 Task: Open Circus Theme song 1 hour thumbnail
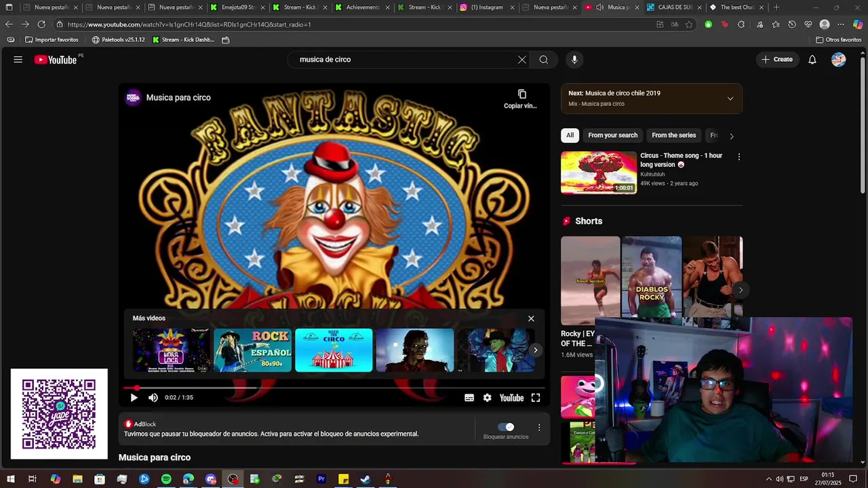[x=599, y=172]
